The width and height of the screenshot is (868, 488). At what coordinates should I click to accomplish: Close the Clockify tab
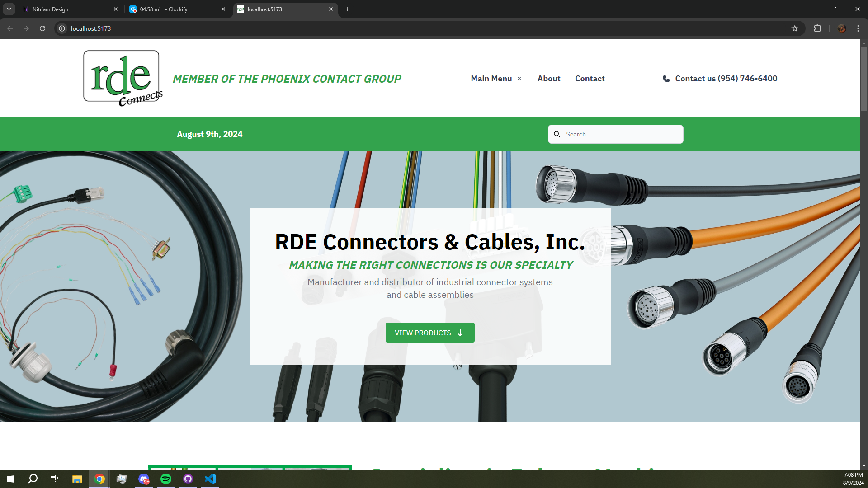click(x=223, y=9)
